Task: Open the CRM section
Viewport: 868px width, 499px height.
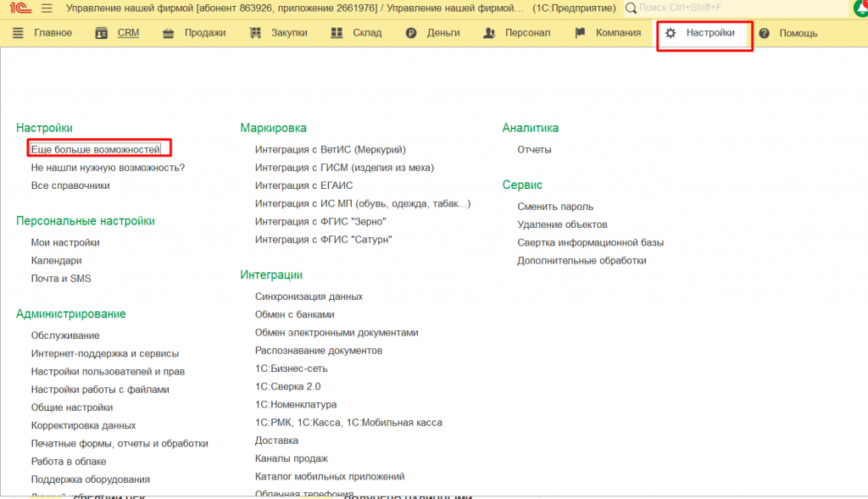Action: click(x=129, y=33)
